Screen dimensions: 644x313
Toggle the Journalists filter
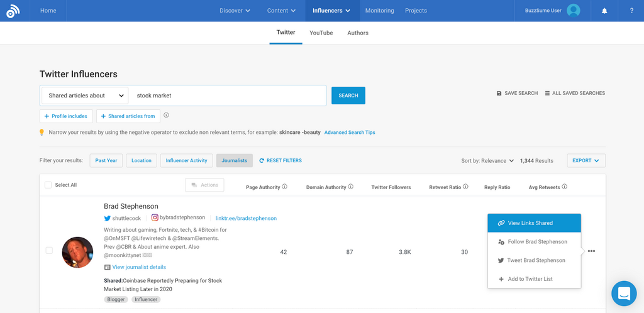[234, 160]
